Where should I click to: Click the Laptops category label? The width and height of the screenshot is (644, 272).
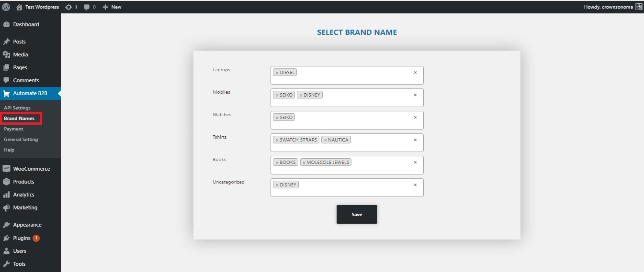(221, 70)
